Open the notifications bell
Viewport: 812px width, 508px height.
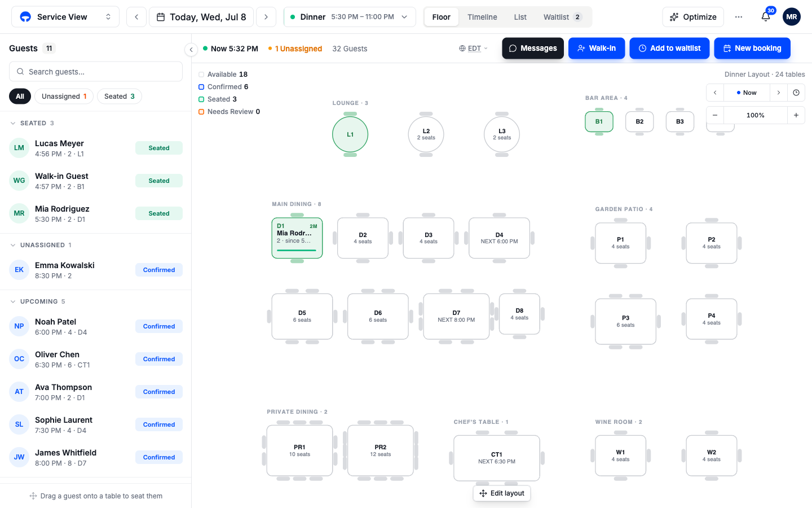tap(766, 17)
